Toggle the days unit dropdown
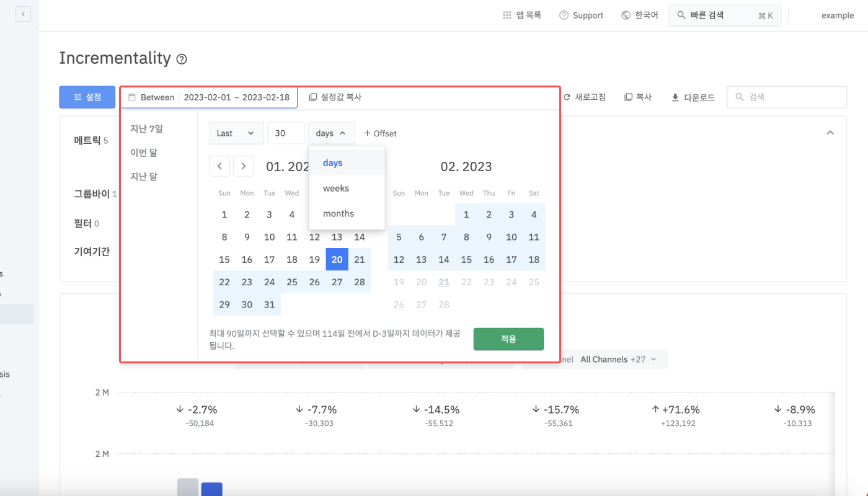The image size is (868, 496). [332, 133]
